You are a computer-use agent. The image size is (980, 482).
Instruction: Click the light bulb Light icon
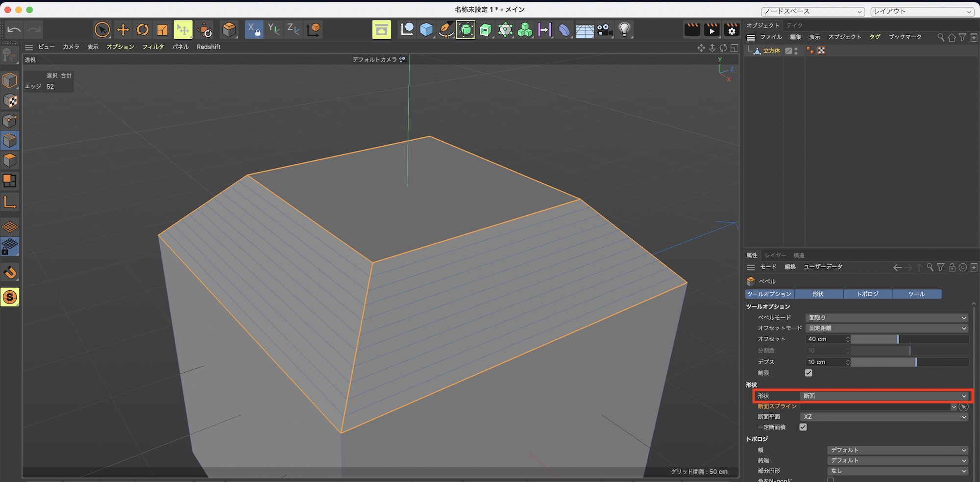(x=624, y=30)
